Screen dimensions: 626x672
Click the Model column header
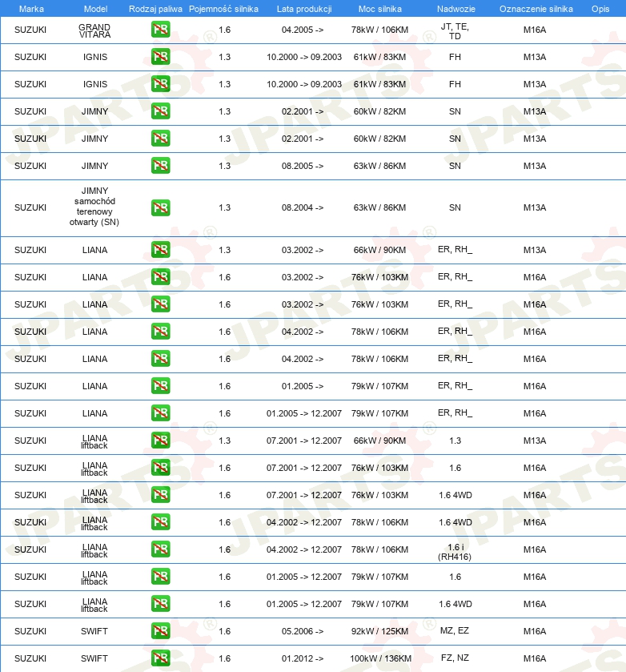point(95,9)
